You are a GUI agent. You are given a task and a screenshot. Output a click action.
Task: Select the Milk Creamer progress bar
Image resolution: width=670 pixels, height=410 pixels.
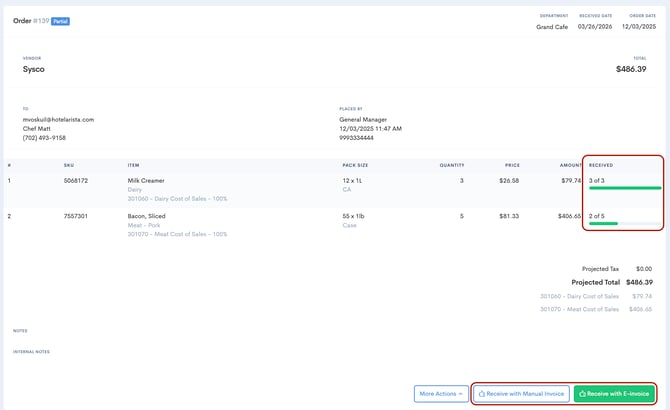tap(624, 188)
